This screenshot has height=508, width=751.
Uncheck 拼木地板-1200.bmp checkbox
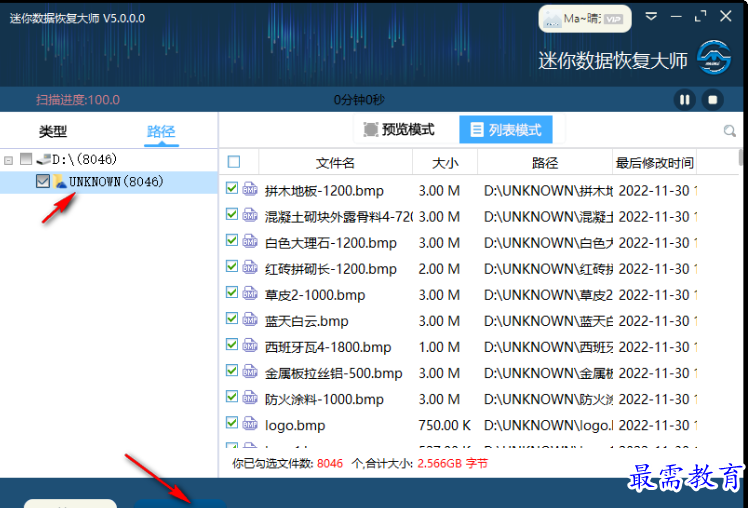(x=232, y=188)
